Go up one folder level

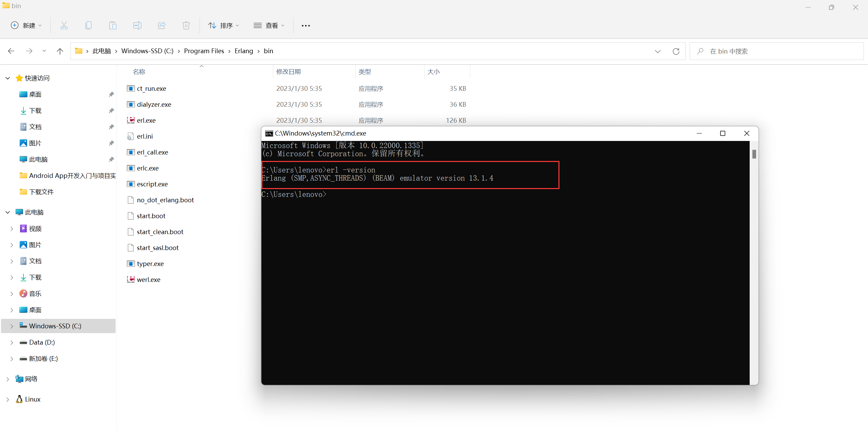click(x=60, y=51)
